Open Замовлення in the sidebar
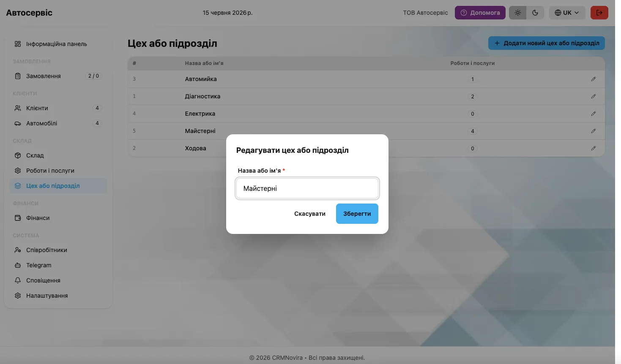This screenshot has height=364, width=621. tap(58, 76)
